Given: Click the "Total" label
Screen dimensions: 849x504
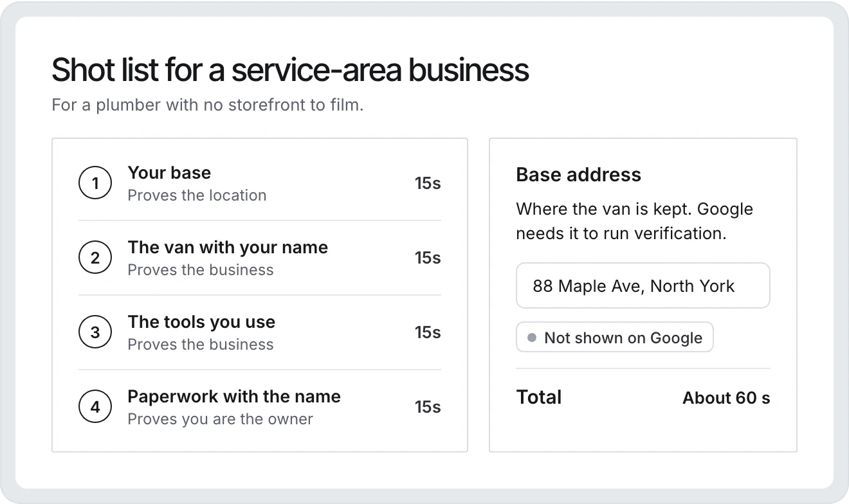Looking at the screenshot, I should point(539,397).
